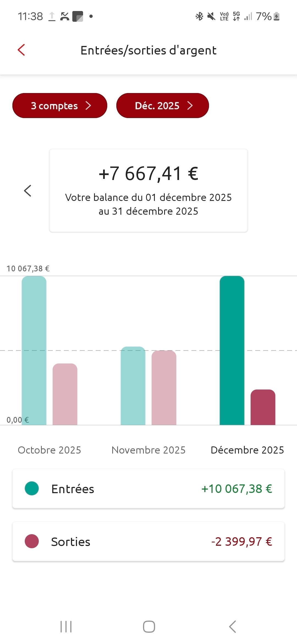Select Novembre 2025 month label
This screenshot has height=644, width=297.
pyautogui.click(x=148, y=450)
